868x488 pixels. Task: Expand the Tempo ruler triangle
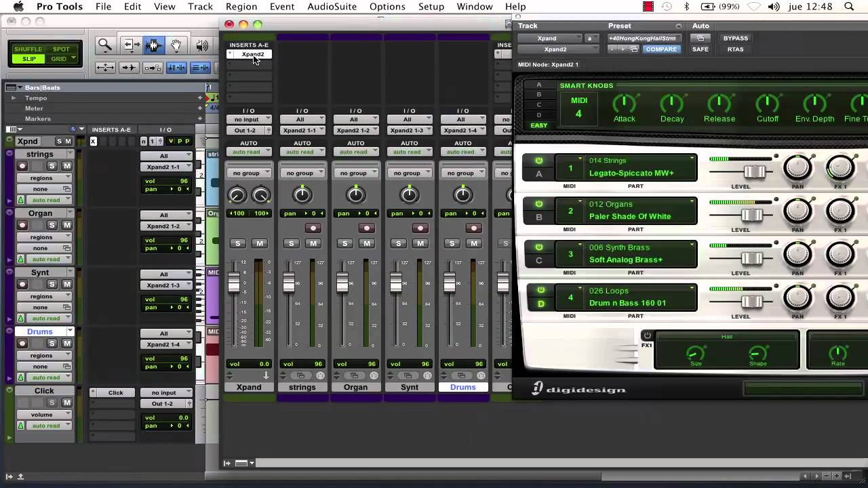(x=13, y=98)
